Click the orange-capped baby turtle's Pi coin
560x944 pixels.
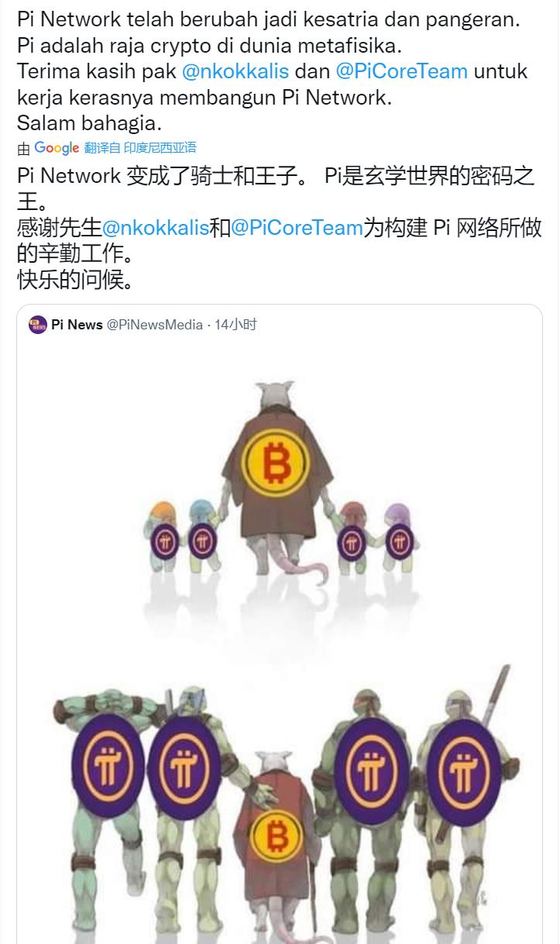(x=165, y=541)
